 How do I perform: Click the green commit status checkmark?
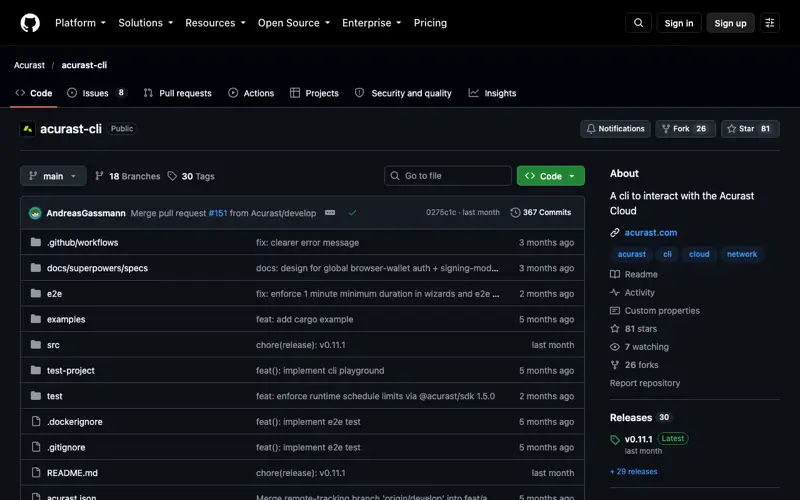click(352, 213)
